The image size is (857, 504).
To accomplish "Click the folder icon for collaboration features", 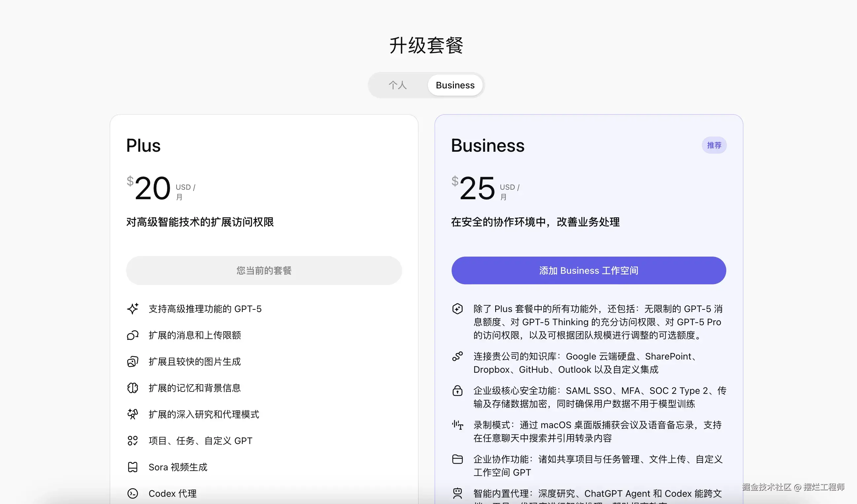I will click(458, 459).
